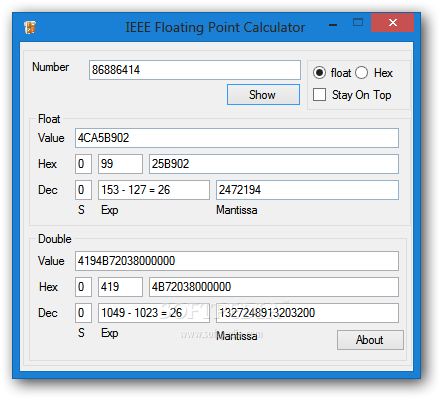
Task: Click the Float Hex exponent field 99
Action: pyautogui.click(x=120, y=164)
